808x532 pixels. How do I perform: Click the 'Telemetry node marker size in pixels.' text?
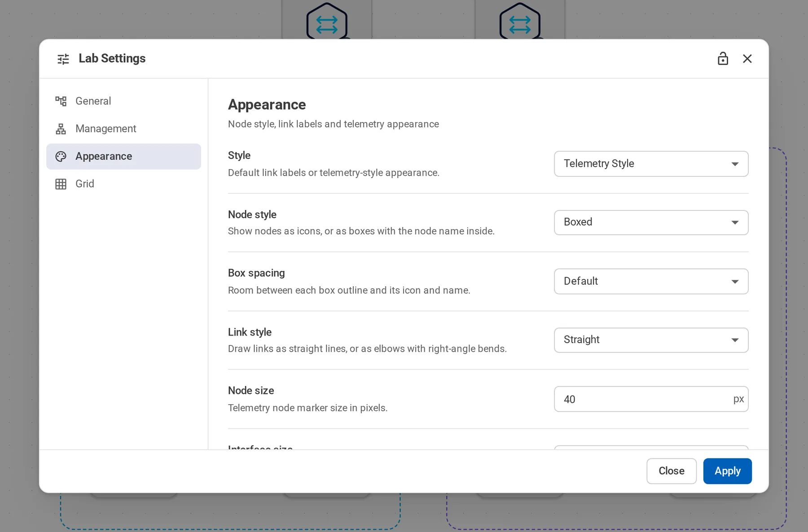coord(307,408)
